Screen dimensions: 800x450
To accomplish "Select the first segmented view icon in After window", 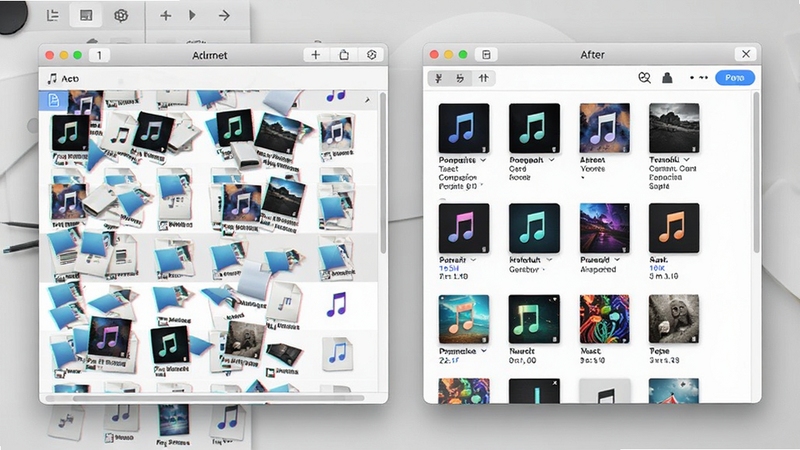I will pos(438,78).
